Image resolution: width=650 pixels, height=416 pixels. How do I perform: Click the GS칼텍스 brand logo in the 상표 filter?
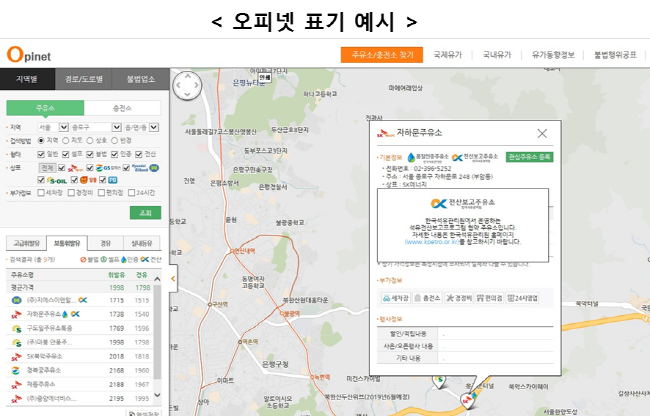coord(108,168)
